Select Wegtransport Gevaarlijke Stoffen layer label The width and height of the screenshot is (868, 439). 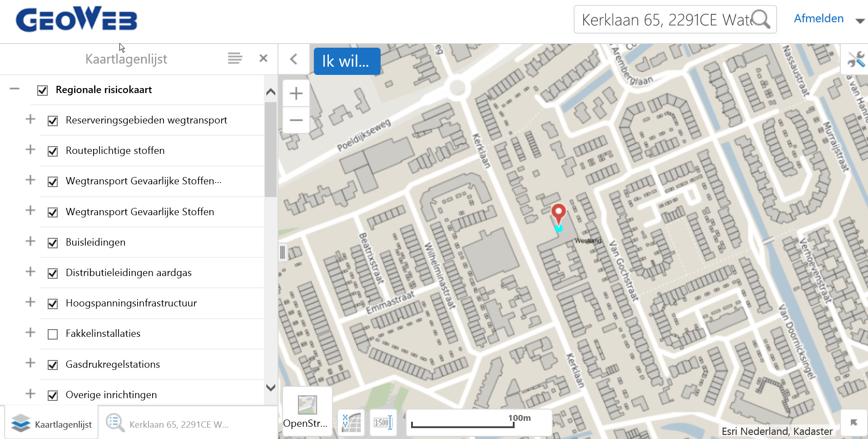140,212
